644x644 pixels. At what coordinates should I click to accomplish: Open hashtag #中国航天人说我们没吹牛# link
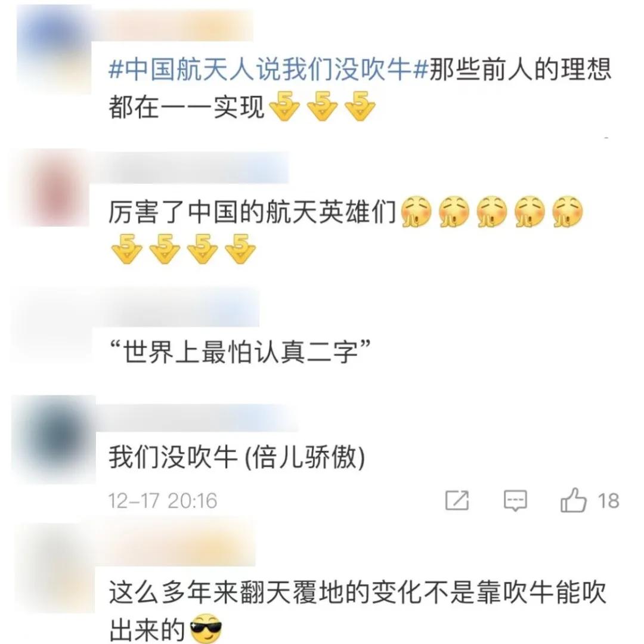[x=268, y=69]
